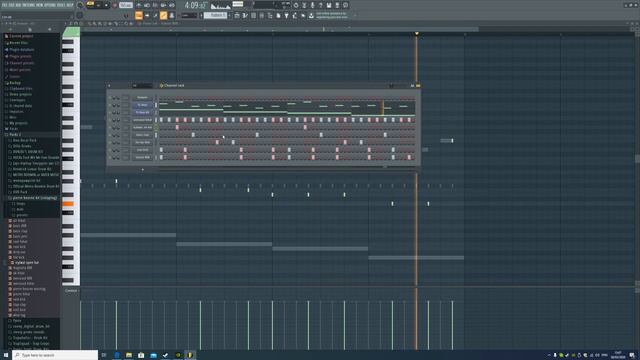Mute the FL Keys #2 channel green LED

110,113
